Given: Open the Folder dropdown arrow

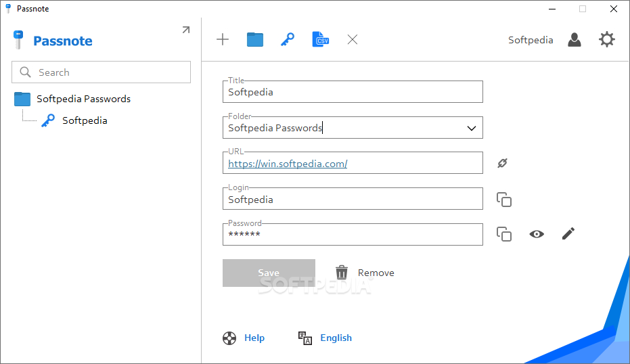Looking at the screenshot, I should tap(471, 128).
